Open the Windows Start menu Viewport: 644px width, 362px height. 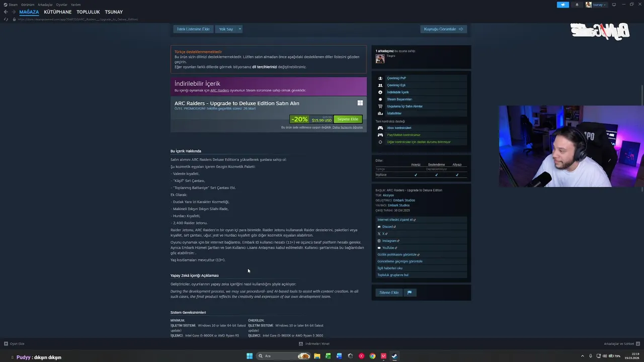coord(250,356)
